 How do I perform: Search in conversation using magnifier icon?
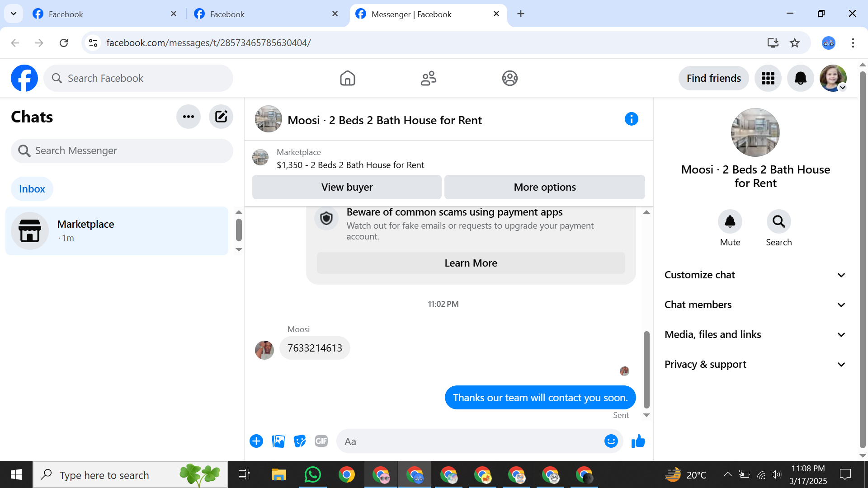(778, 221)
